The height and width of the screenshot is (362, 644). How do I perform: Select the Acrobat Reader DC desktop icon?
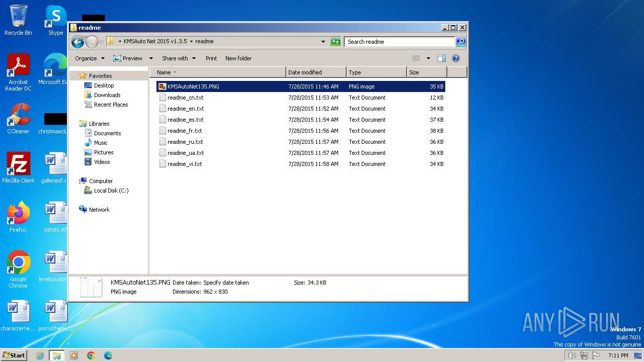click(x=18, y=72)
